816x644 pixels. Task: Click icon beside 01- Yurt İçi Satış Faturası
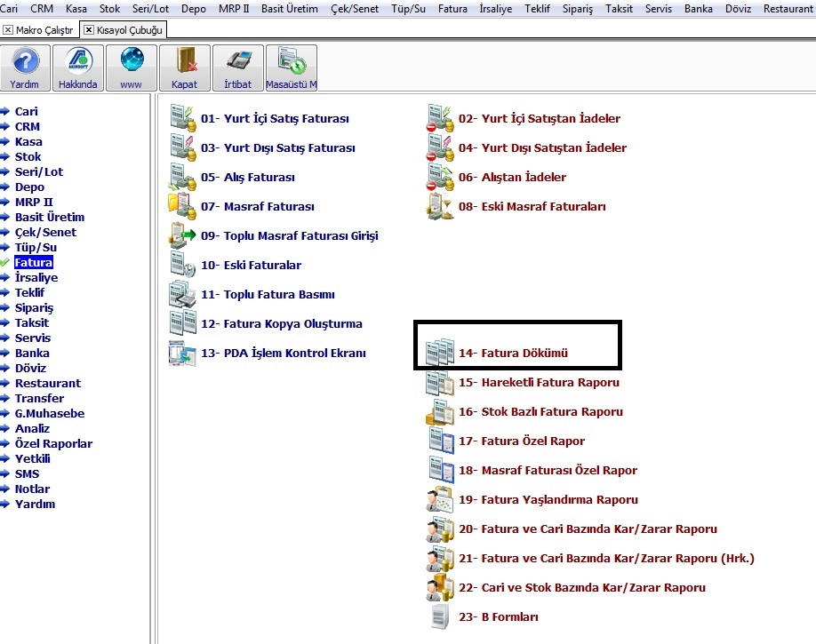pos(182,118)
